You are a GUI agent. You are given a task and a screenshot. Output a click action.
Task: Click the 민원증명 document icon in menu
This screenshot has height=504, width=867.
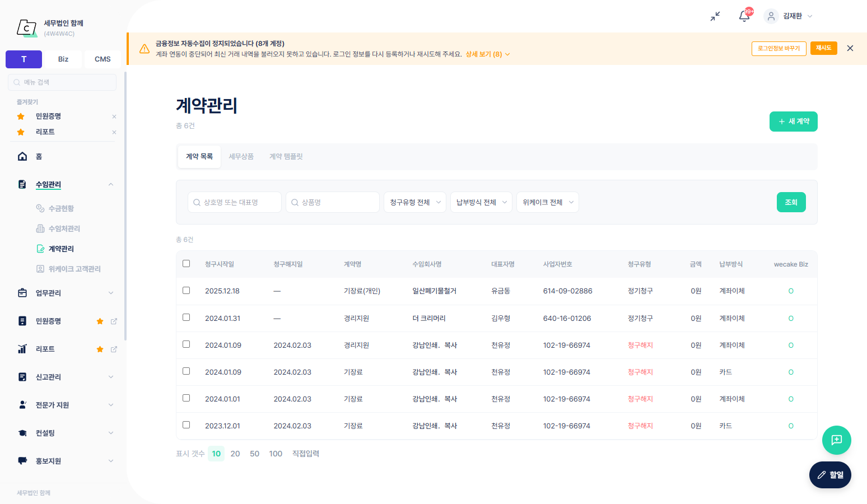(x=22, y=321)
